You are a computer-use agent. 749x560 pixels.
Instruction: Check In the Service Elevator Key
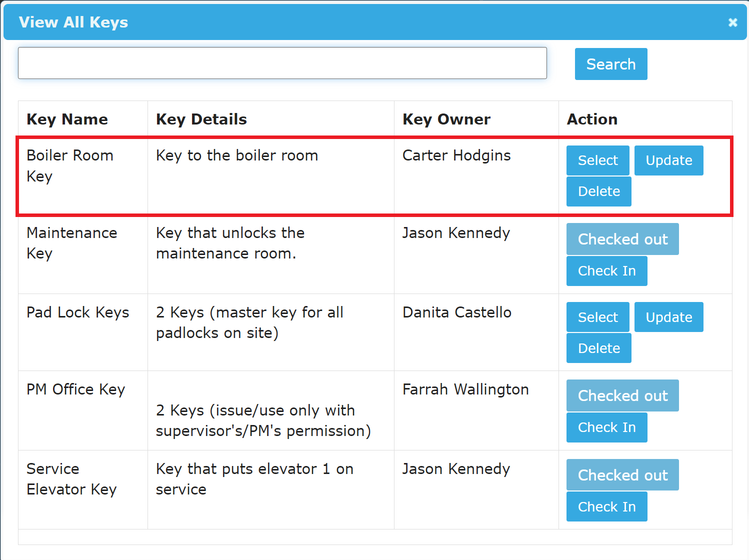[x=606, y=506]
